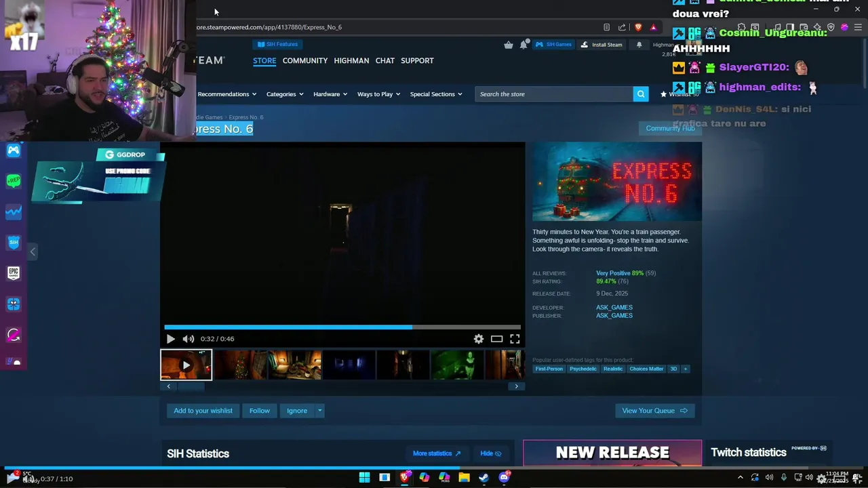868x488 pixels.
Task: Open the SUPPORT menu
Action: (x=417, y=60)
